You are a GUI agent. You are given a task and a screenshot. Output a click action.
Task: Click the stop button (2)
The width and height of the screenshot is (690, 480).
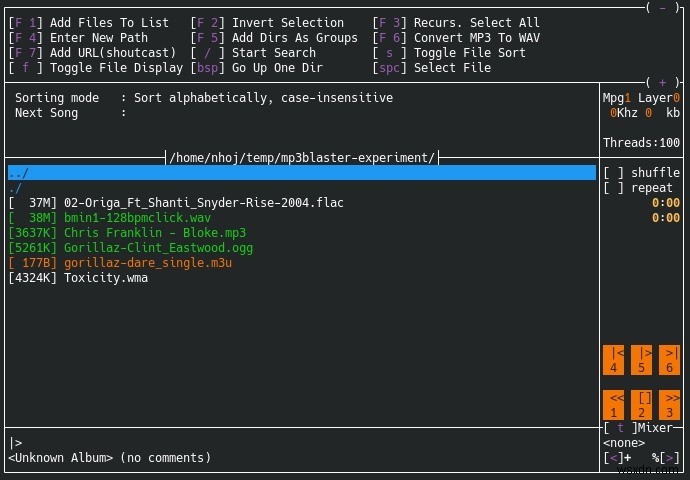click(643, 405)
